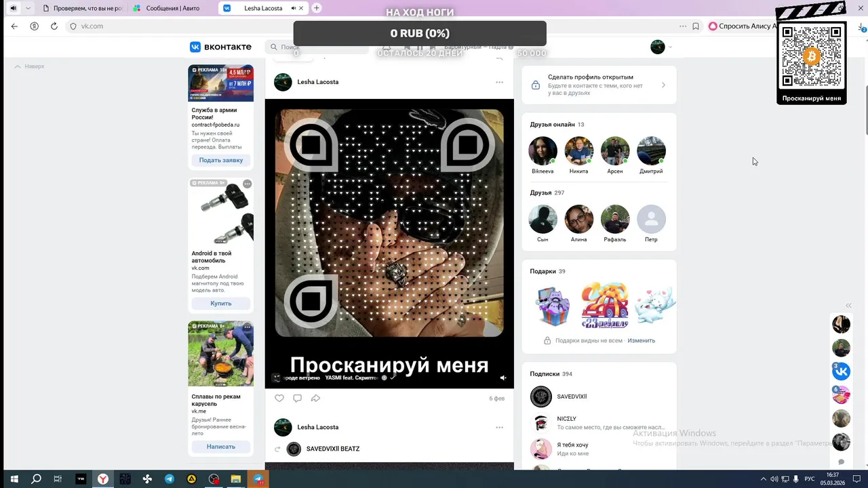The height and width of the screenshot is (488, 868).
Task: Open new message icon in chat sidebar
Action: click(x=841, y=462)
